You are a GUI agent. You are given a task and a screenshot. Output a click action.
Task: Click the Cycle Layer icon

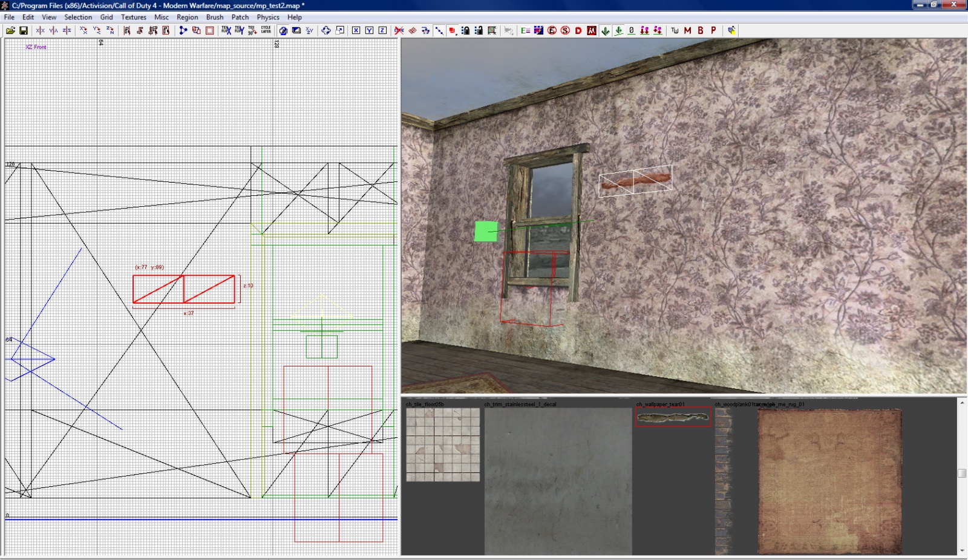(x=266, y=30)
